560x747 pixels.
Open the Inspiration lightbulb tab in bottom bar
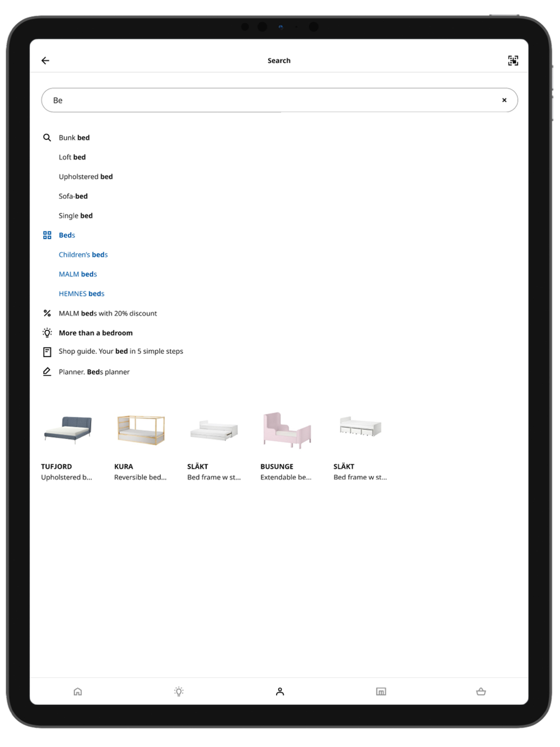click(179, 692)
